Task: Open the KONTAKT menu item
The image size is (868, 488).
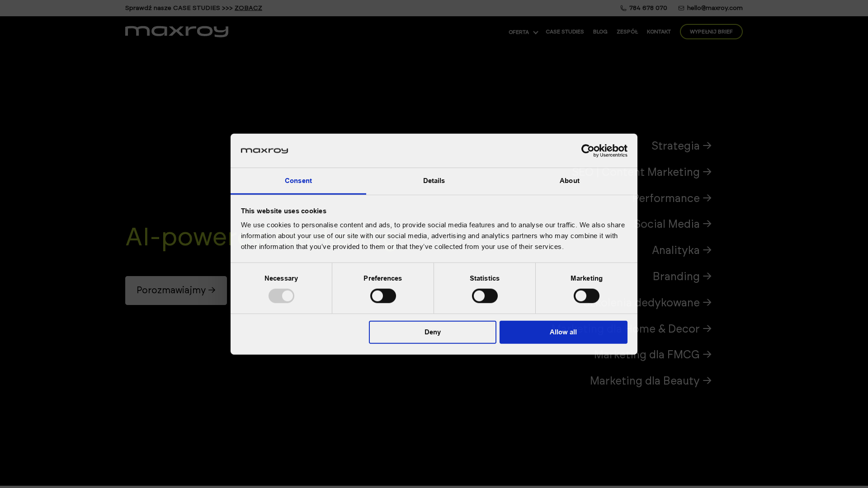Action: pyautogui.click(x=658, y=32)
